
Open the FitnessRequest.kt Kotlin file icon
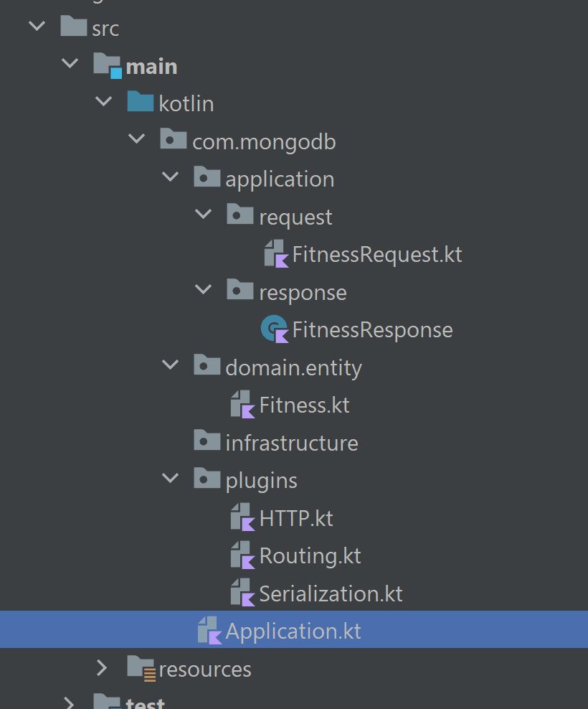click(276, 253)
